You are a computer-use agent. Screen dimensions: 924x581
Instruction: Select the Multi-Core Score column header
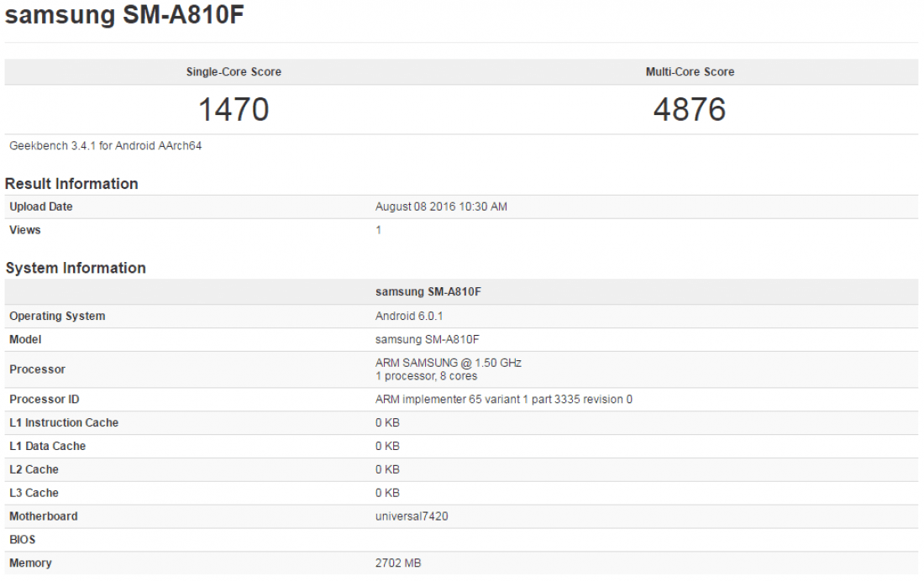690,72
